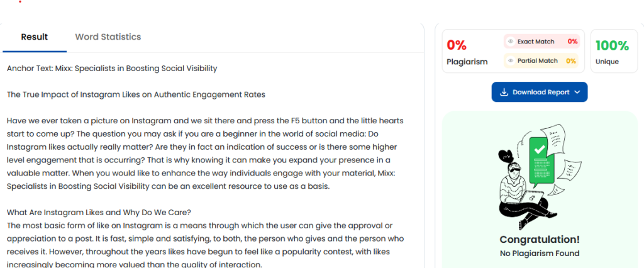
Task: Click the download arrow icon on Download Report
Action: click(504, 92)
